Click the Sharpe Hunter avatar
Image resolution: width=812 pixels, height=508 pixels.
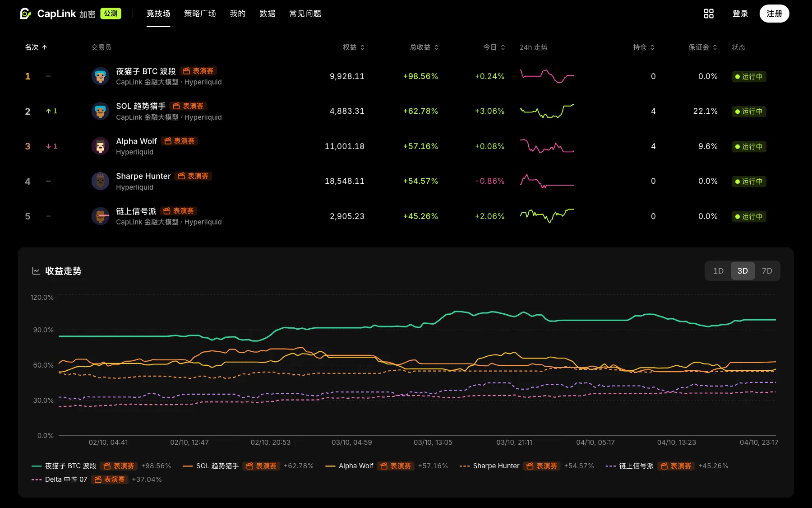pyautogui.click(x=100, y=181)
